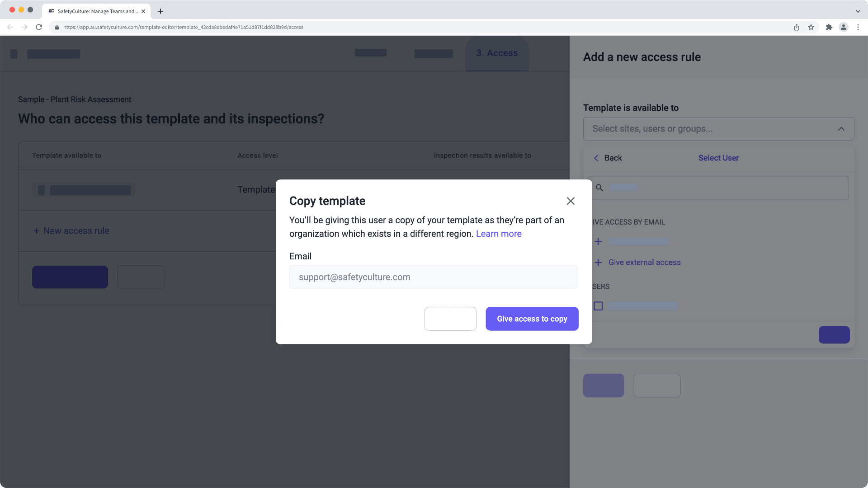868x488 pixels.
Task: Open the 'Learn more' link
Action: click(x=498, y=234)
